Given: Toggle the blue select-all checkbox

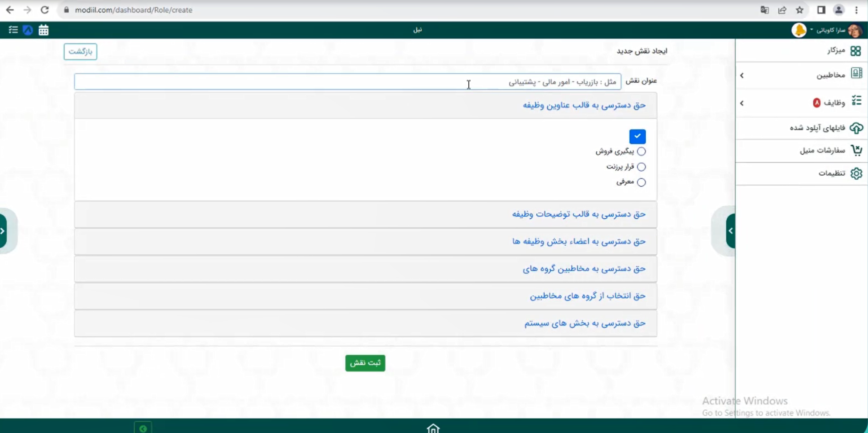Looking at the screenshot, I should (637, 136).
